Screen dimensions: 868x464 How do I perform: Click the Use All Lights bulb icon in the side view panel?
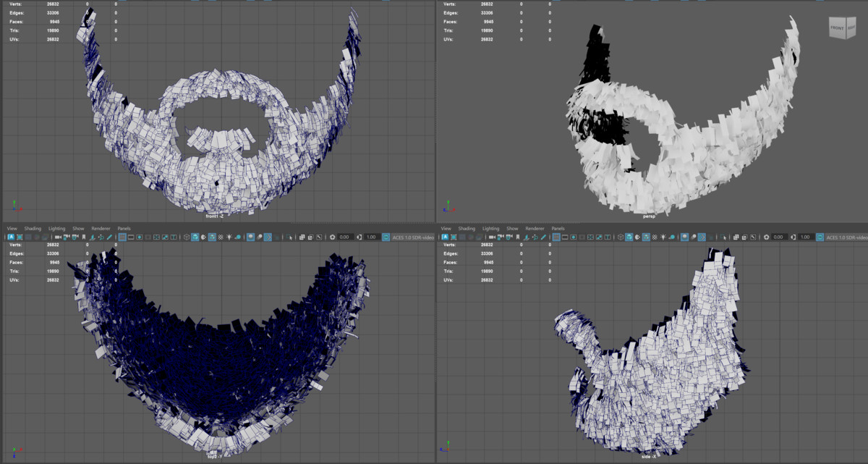click(x=664, y=237)
